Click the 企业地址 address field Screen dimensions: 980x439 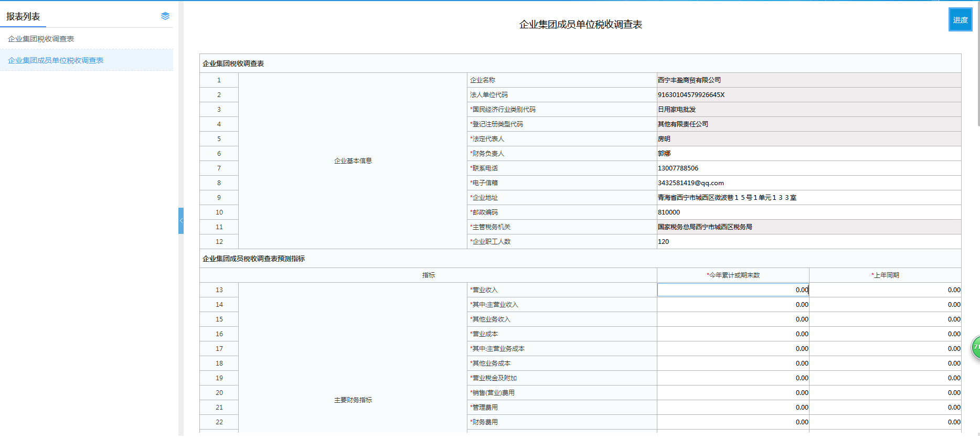coord(808,198)
